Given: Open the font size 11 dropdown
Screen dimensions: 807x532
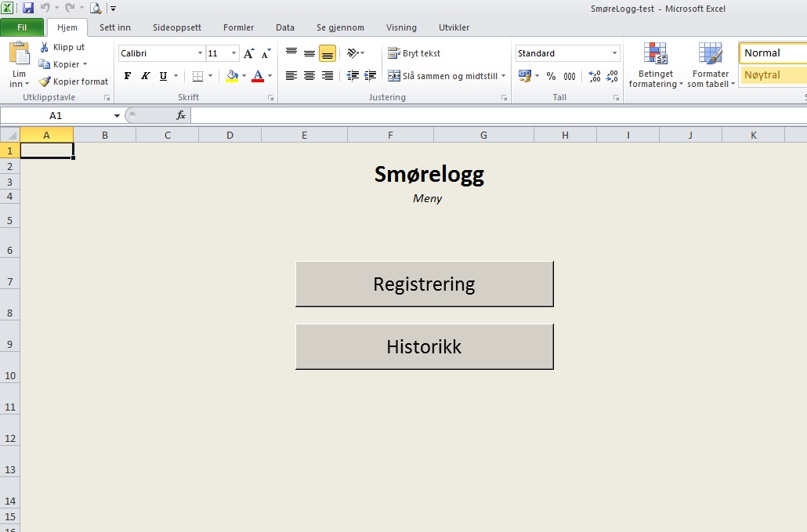Looking at the screenshot, I should click(x=233, y=53).
